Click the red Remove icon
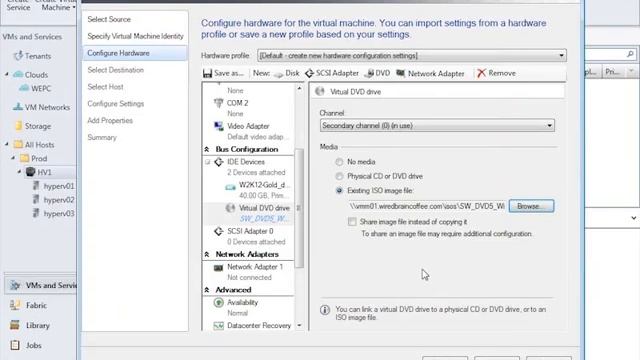The width and height of the screenshot is (640, 360). click(482, 73)
